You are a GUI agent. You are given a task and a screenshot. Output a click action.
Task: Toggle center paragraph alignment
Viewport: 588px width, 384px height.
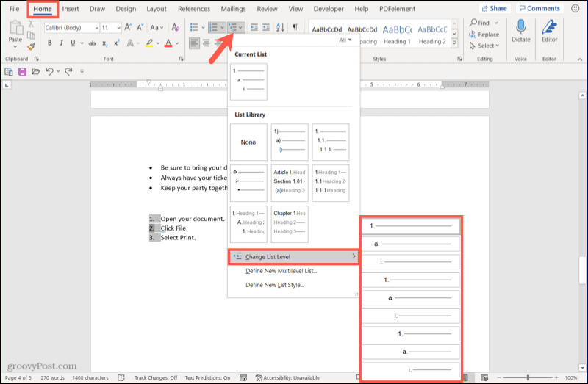coord(207,43)
